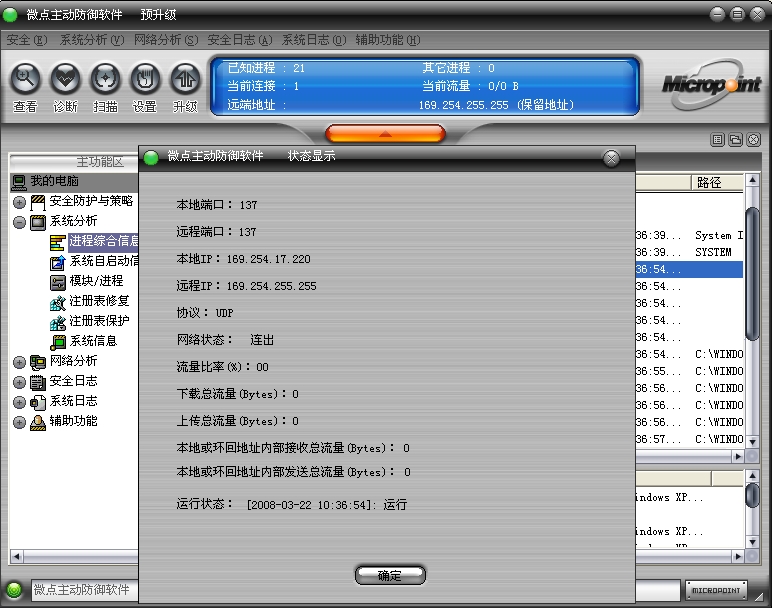Click the 微点主动防御软件 status bar field

tap(85, 590)
